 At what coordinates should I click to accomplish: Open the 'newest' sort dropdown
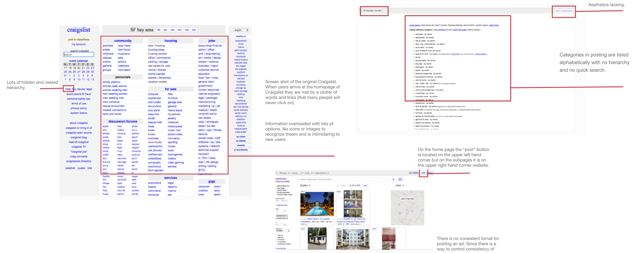[x=400, y=186]
